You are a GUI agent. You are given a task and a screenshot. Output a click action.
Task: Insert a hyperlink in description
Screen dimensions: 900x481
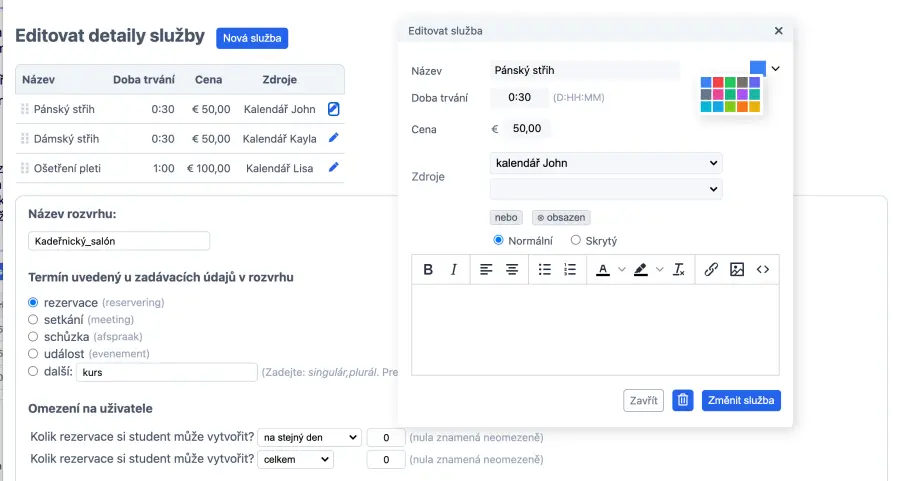[x=711, y=269]
